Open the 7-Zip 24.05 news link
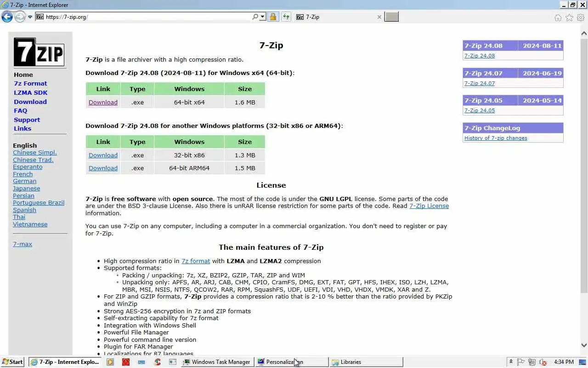Screen dimensions: 588x368 point(480,110)
